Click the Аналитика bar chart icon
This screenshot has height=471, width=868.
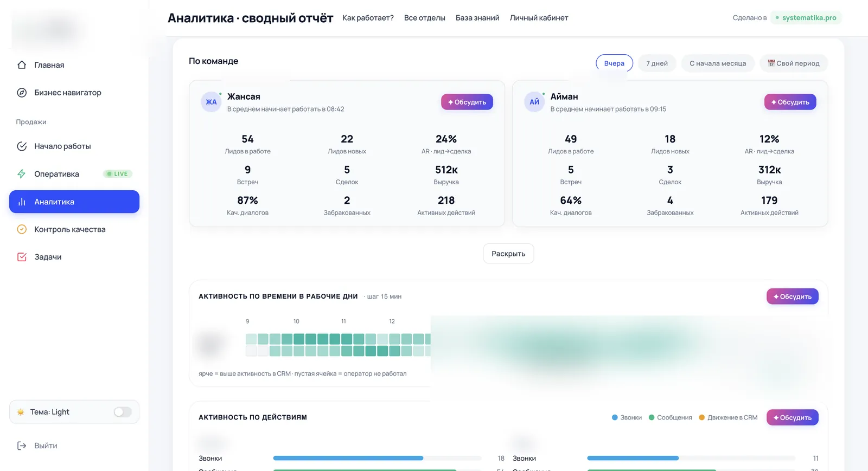coord(22,202)
